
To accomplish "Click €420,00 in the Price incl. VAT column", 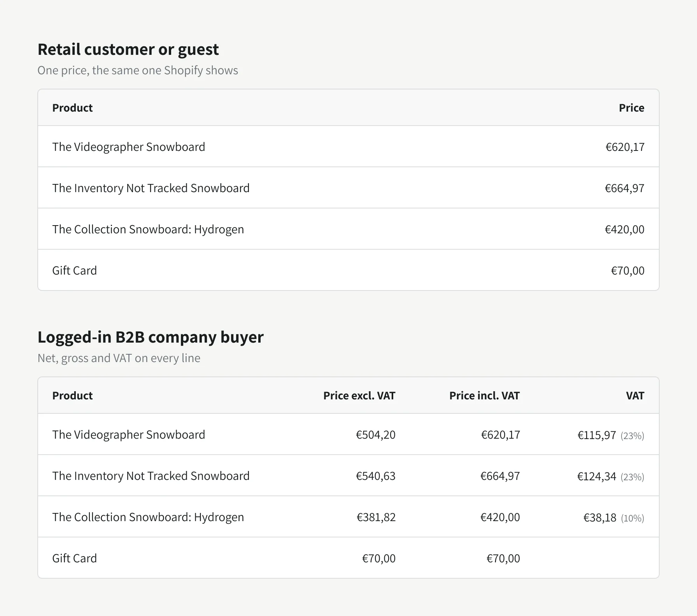I will pos(500,517).
